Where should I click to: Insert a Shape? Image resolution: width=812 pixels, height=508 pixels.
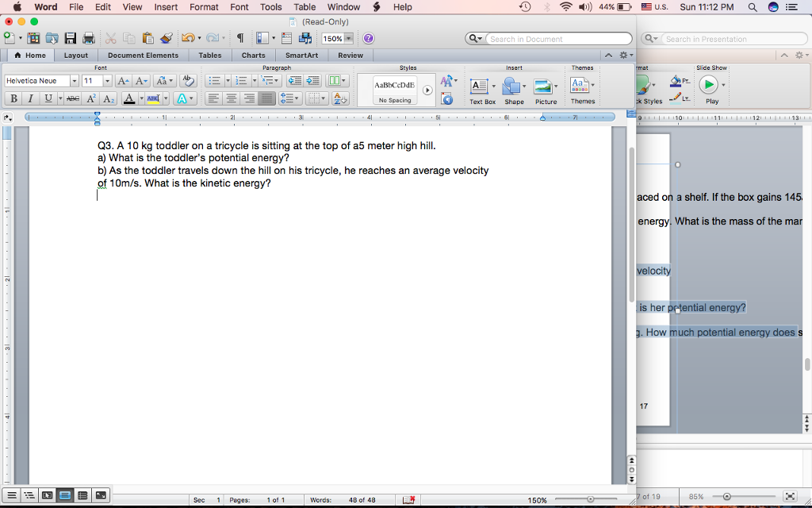[x=514, y=86]
